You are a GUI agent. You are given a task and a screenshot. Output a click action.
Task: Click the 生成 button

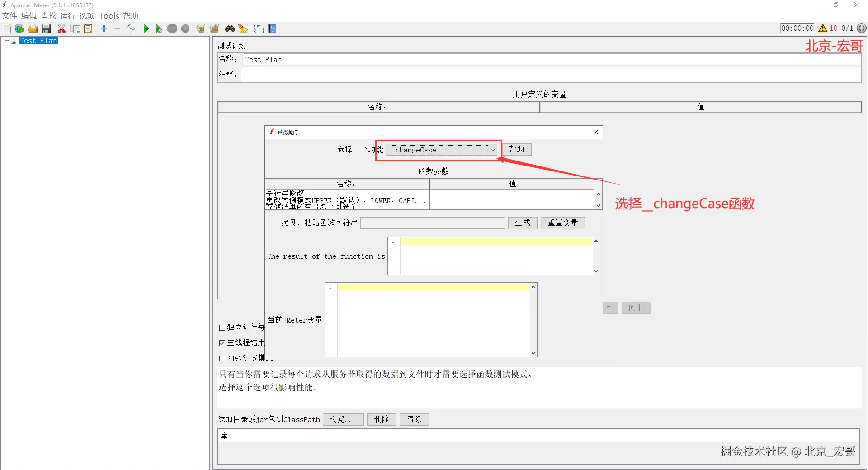(x=523, y=223)
